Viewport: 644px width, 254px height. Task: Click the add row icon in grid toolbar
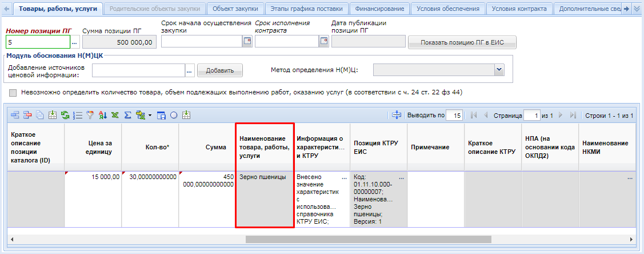(x=15, y=115)
